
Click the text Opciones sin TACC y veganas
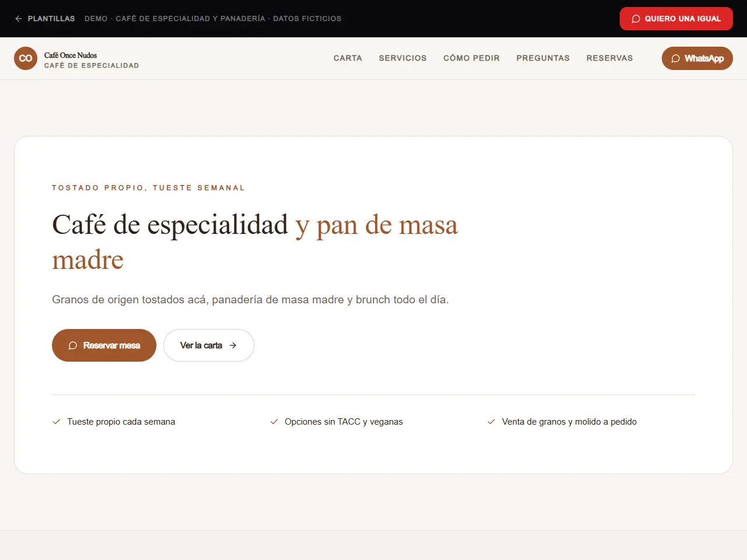click(x=344, y=422)
